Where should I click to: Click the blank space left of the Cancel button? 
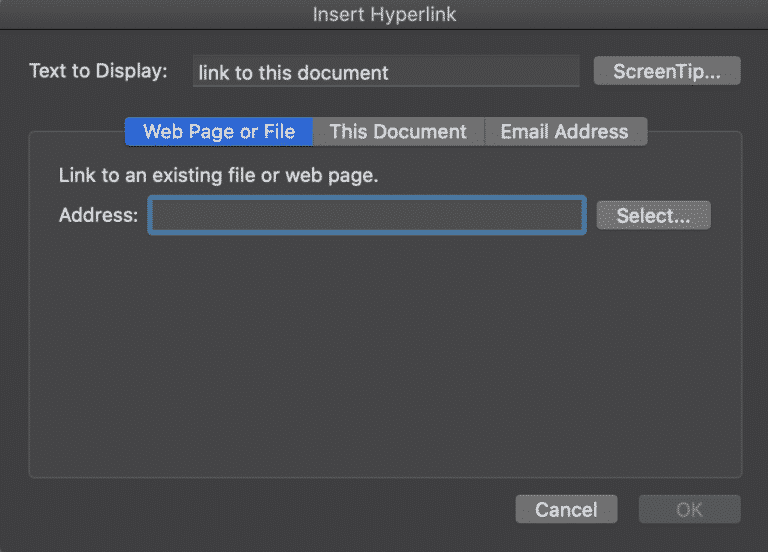300,509
